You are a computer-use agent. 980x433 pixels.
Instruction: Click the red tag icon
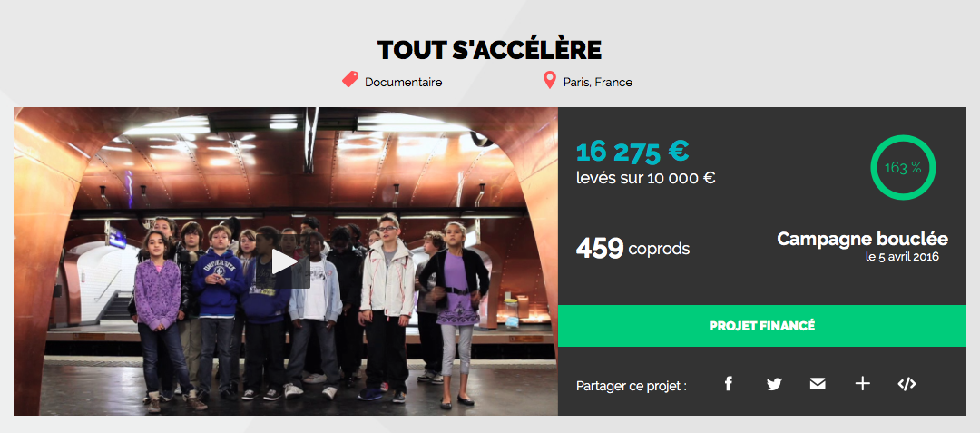[x=350, y=79]
